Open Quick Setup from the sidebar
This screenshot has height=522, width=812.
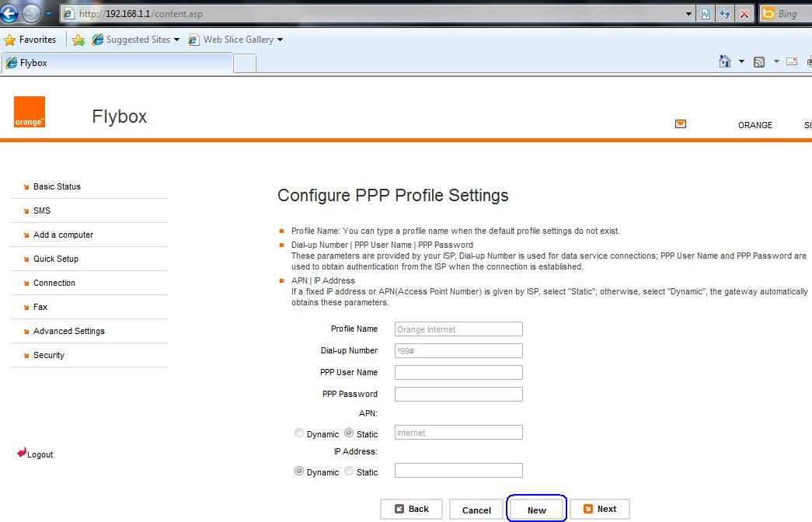point(56,259)
